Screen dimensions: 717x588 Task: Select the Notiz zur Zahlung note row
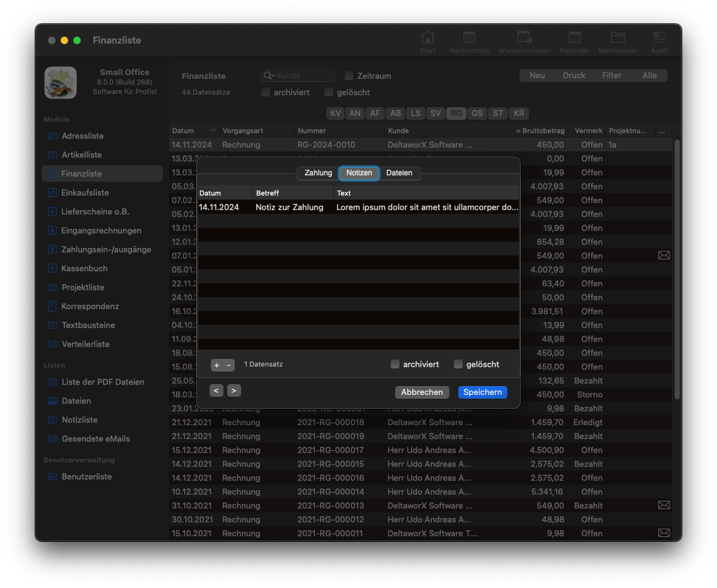358,207
